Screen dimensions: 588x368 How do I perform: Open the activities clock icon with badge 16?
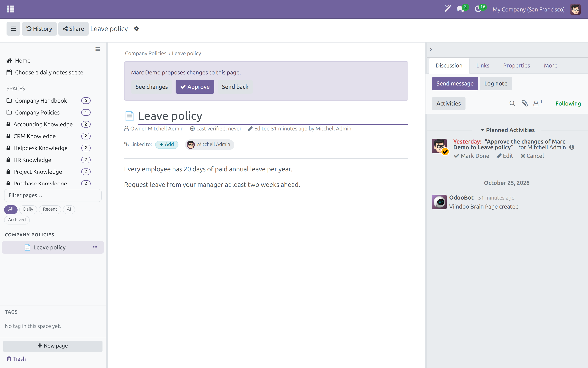click(x=478, y=9)
